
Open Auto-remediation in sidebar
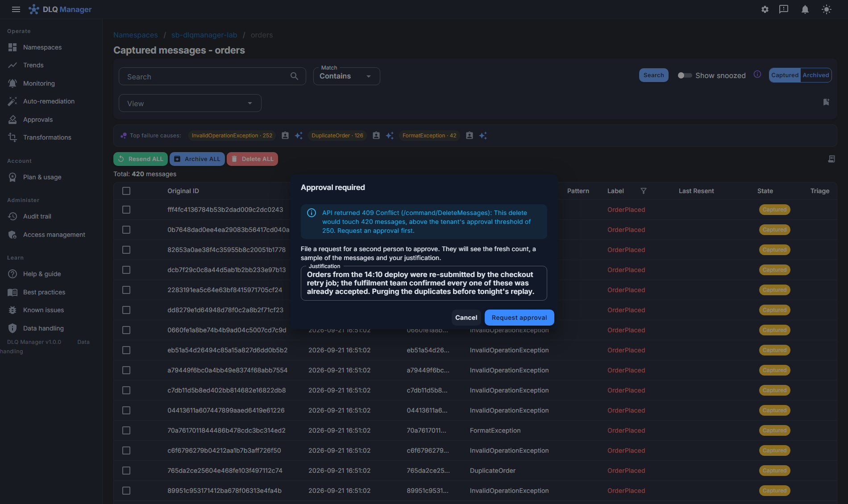[49, 101]
